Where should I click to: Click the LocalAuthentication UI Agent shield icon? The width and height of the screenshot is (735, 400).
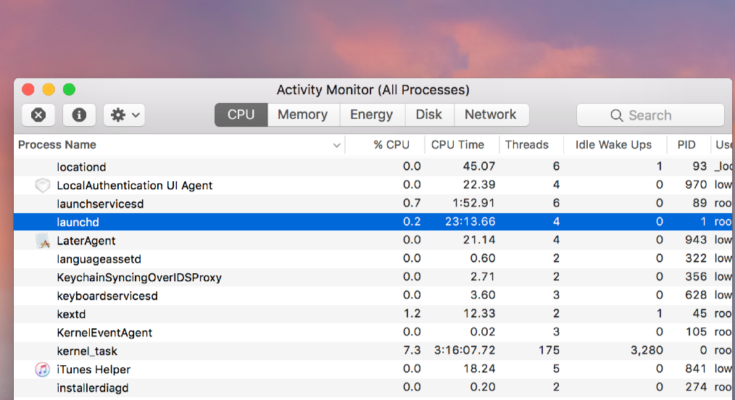pyautogui.click(x=43, y=185)
